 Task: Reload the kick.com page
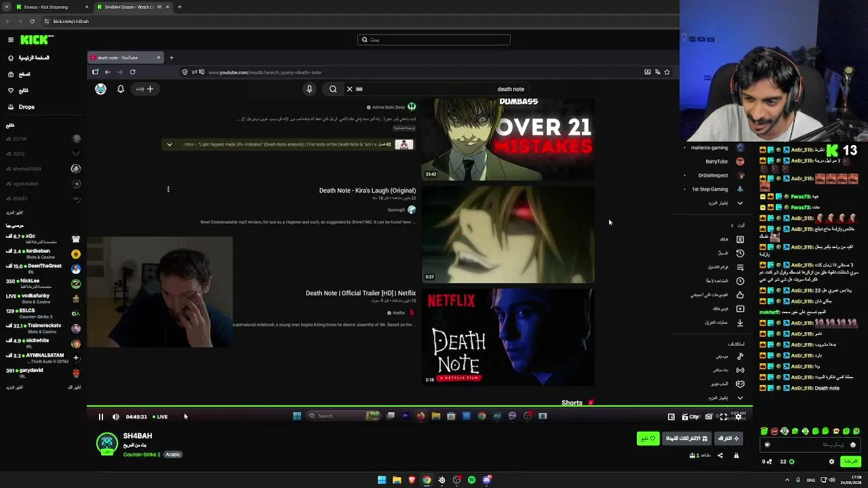(x=32, y=21)
